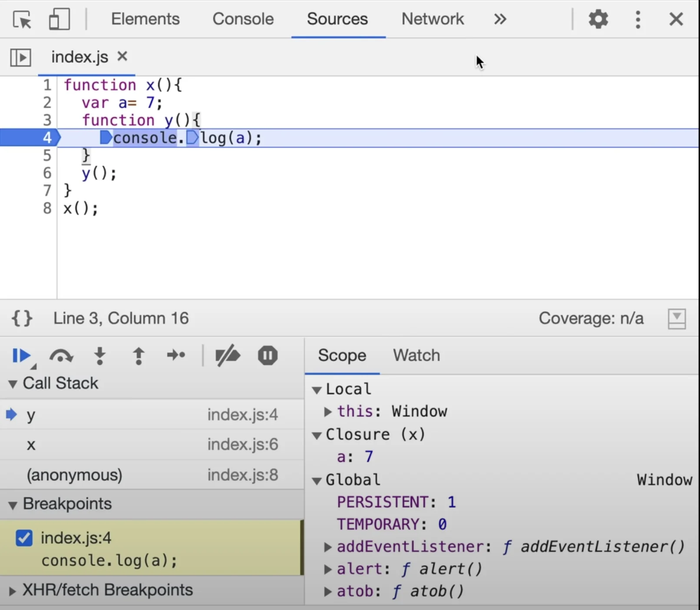Open the Coverage n/a status text
Image resolution: width=700 pixels, height=610 pixels.
(591, 318)
